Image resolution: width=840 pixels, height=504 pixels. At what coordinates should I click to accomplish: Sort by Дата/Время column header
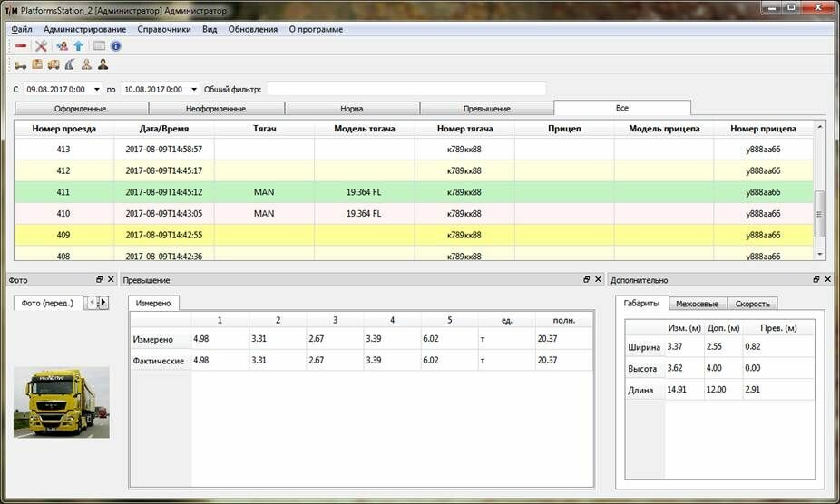164,129
